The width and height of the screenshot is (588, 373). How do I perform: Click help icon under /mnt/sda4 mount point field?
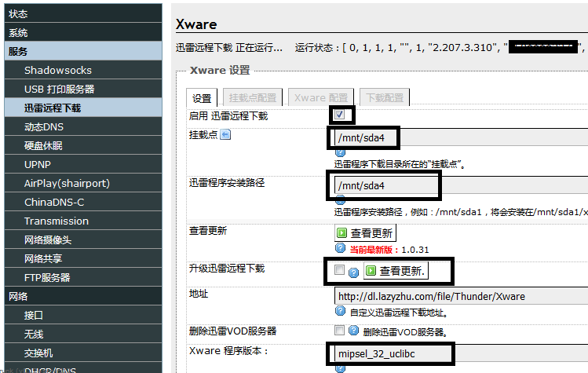(340, 152)
